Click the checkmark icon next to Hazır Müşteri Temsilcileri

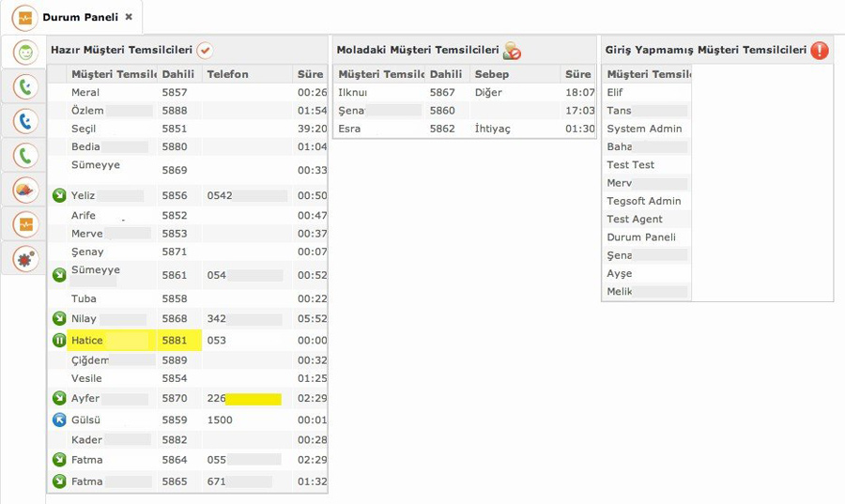coord(205,51)
